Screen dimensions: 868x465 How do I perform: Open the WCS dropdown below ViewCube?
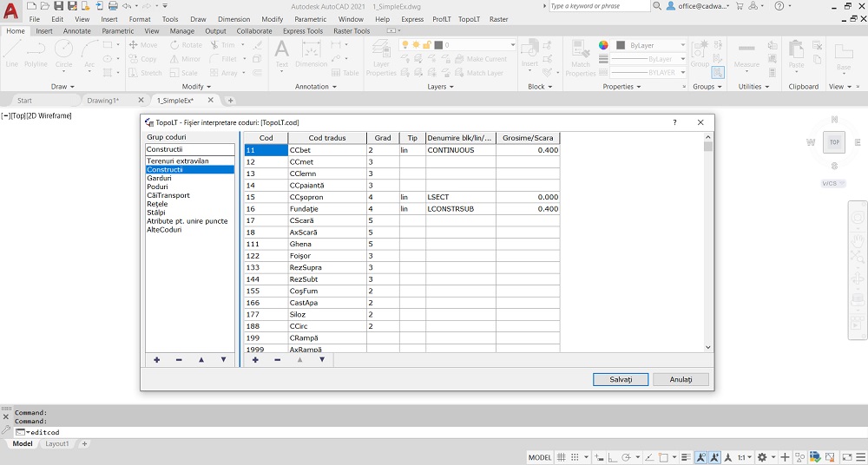(833, 183)
